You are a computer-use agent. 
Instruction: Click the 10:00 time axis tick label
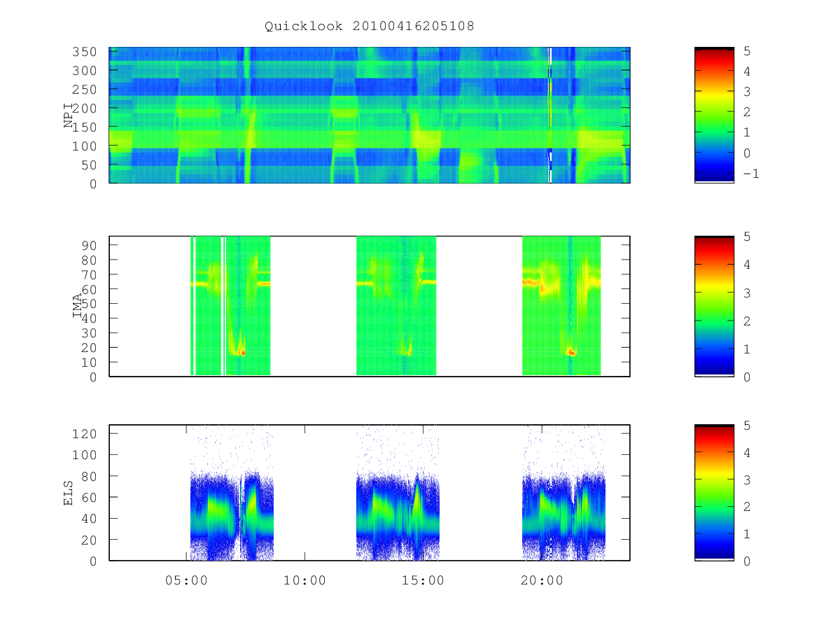[305, 580]
